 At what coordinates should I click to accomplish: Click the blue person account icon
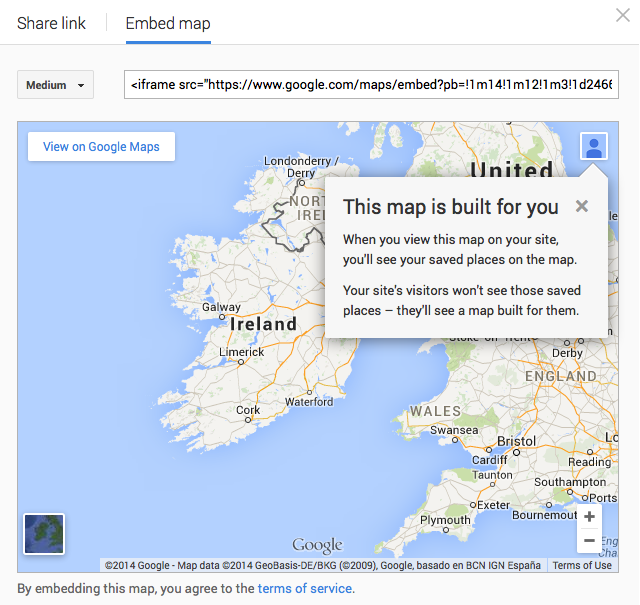pyautogui.click(x=594, y=147)
